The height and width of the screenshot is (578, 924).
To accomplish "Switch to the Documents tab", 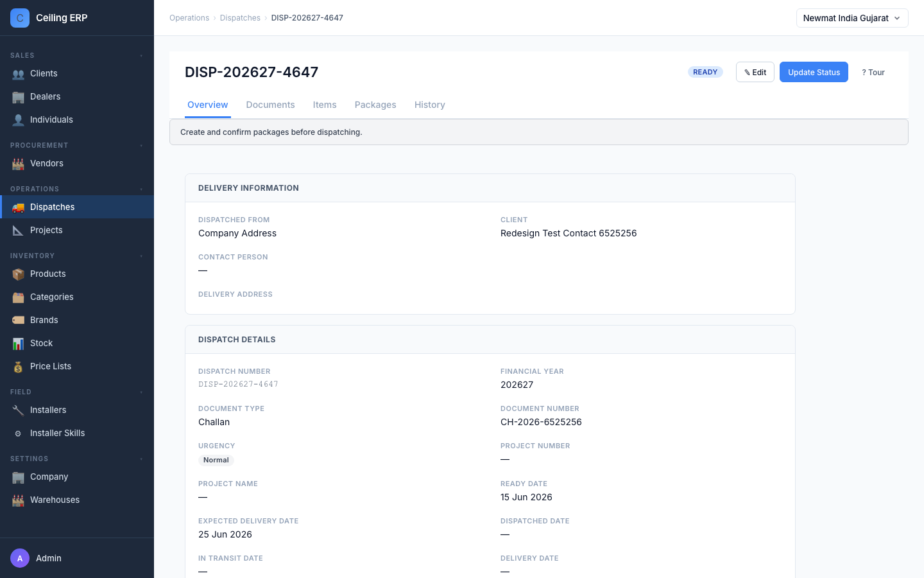I will 271,105.
